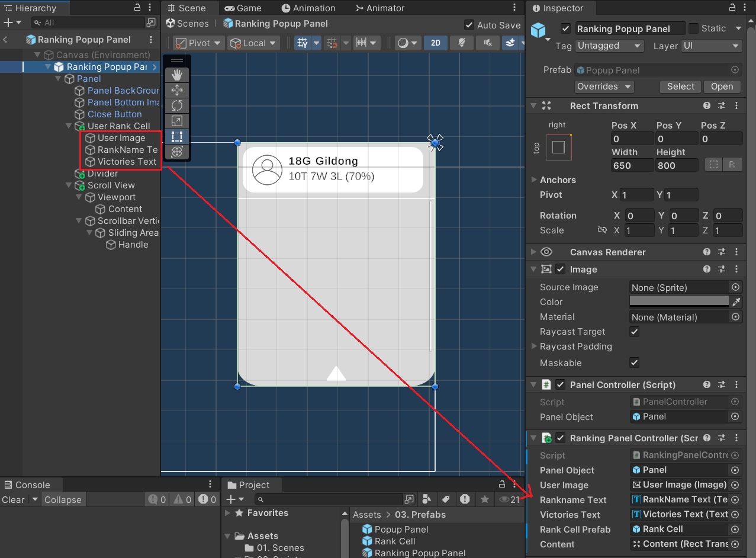This screenshot has height=558, width=756.
Task: Select the Scale tool in scene overlay
Action: (x=176, y=121)
